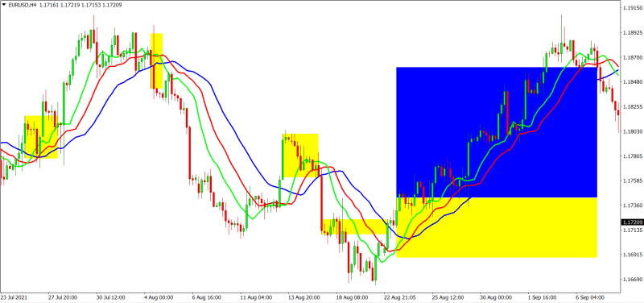Click the 18 Aug 08:00 time axis label
Screen dimensions: 644x303
(x=352, y=297)
